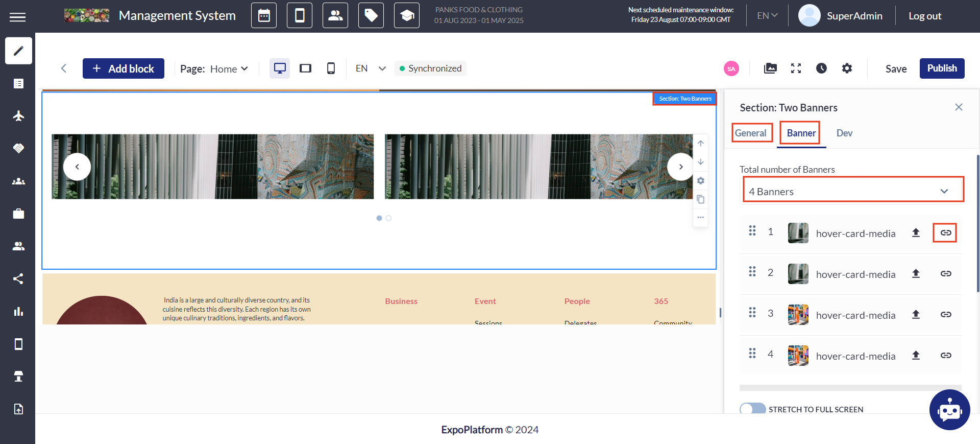Upload image for banner 2
980x444 pixels.
coord(916,274)
